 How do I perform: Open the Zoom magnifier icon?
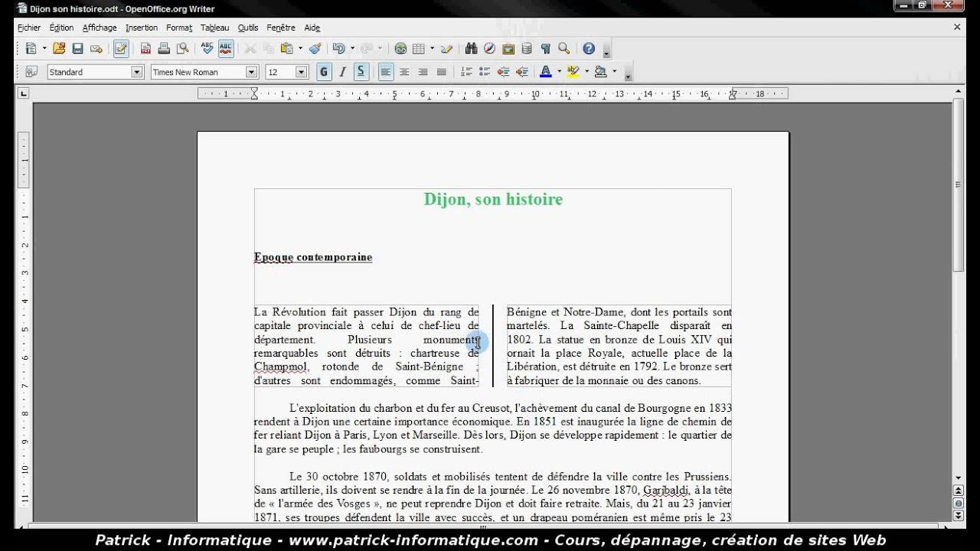coord(564,48)
